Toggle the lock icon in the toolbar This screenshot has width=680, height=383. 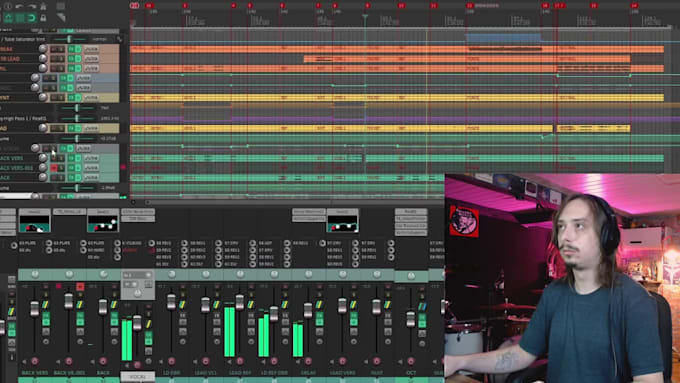43,18
